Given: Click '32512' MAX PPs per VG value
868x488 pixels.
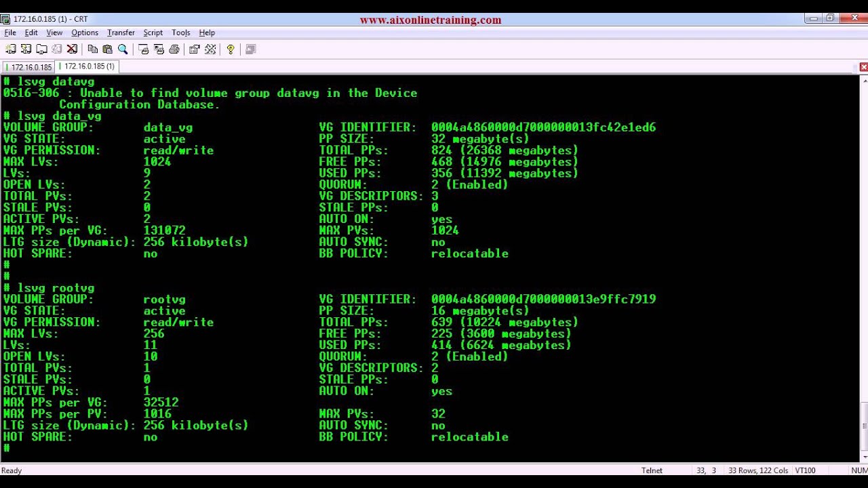Looking at the screenshot, I should (x=161, y=403).
